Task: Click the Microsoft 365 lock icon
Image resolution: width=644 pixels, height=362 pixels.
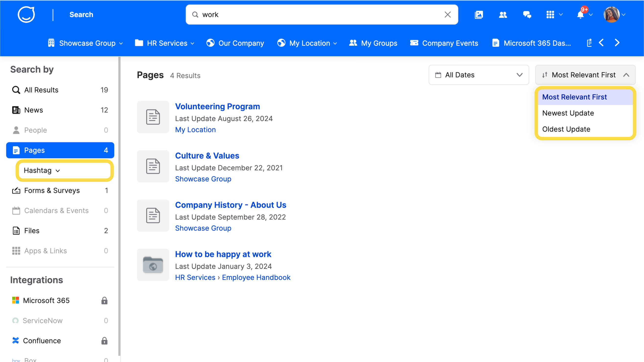Action: coord(104,300)
